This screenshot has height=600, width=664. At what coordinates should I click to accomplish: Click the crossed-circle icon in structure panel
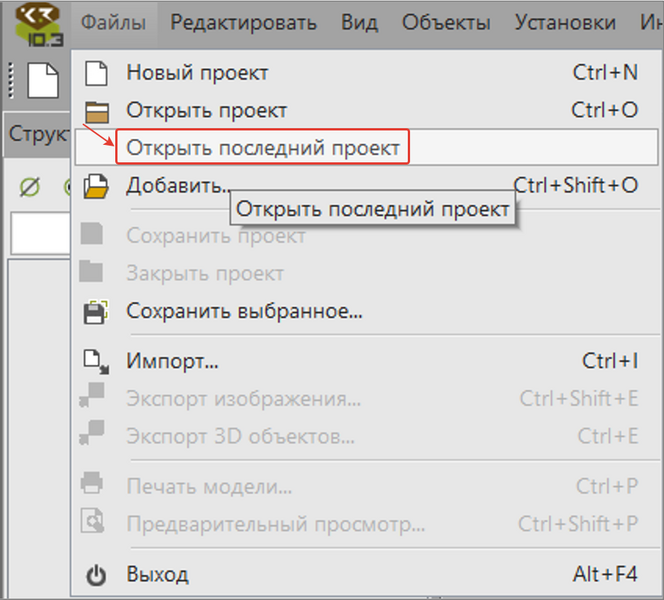(x=30, y=186)
